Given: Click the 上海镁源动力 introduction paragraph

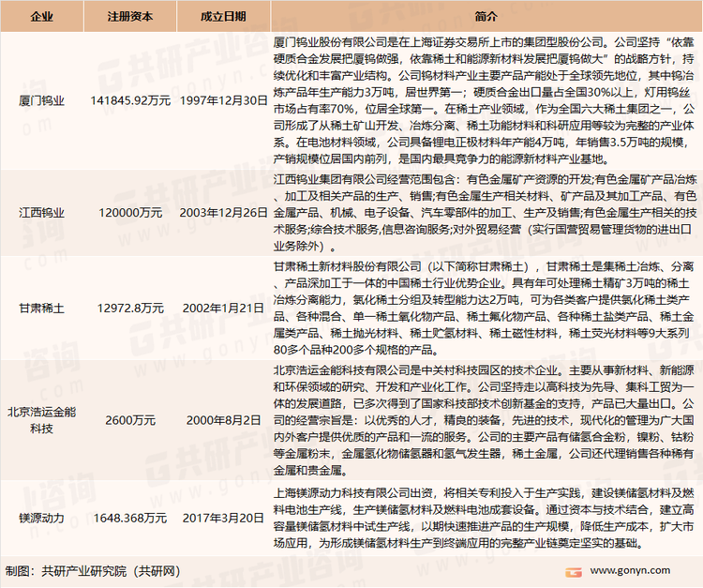Looking at the screenshot, I should 484,519.
